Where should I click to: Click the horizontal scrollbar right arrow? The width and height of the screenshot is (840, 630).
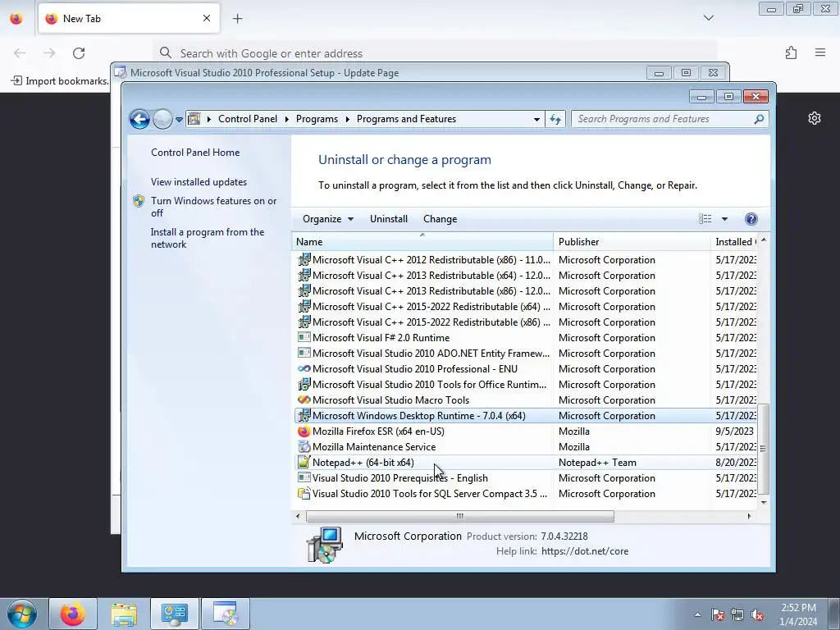(749, 516)
